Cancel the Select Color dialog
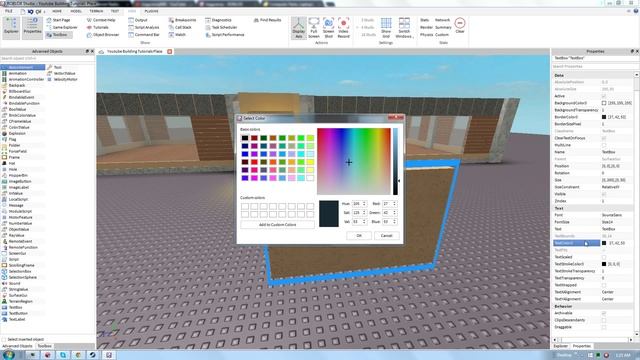Viewport: 640px width, 360px height. coord(386,236)
